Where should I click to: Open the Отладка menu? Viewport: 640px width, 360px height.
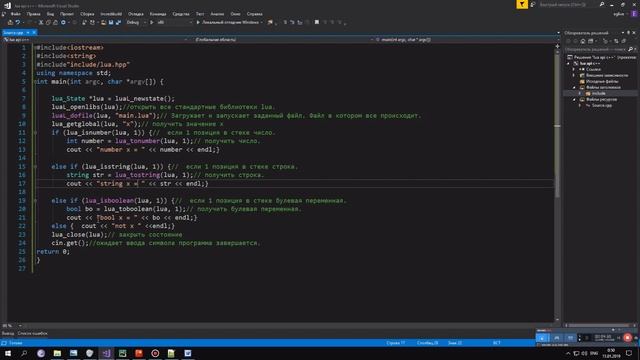point(136,14)
